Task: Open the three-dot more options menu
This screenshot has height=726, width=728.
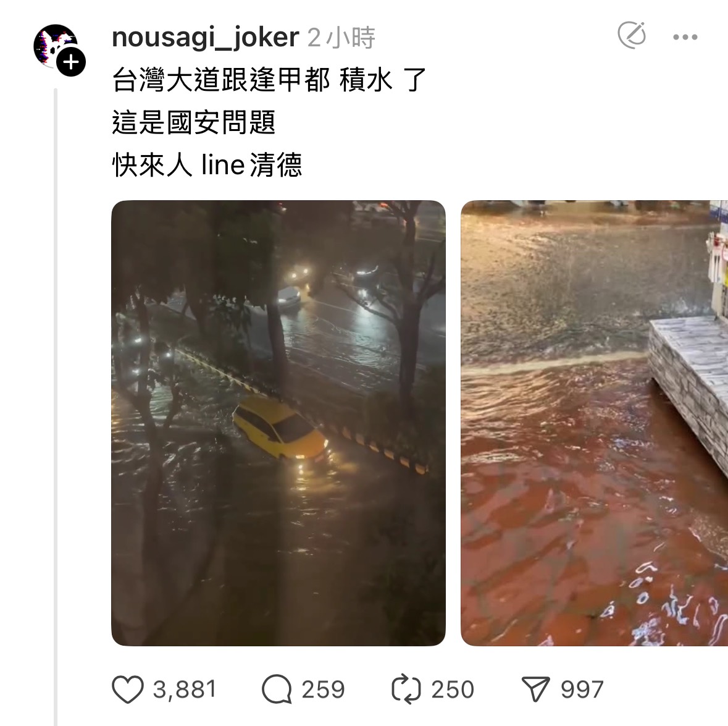Action: [x=685, y=37]
